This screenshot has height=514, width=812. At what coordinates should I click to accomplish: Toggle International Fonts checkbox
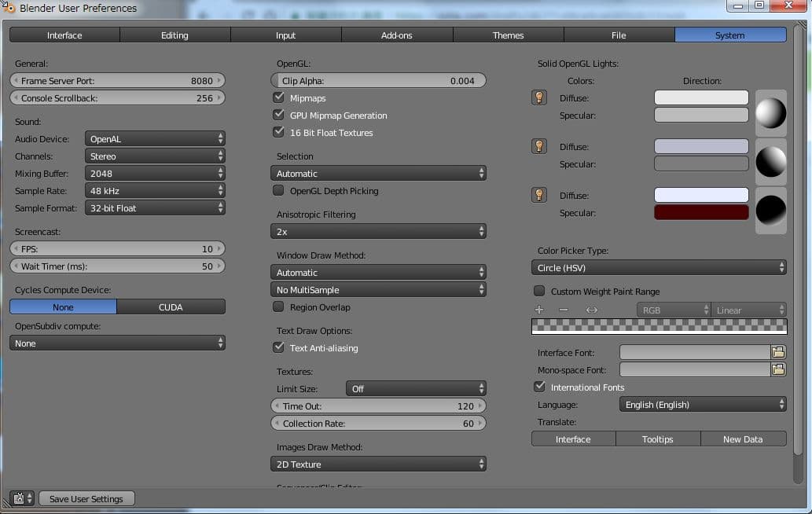click(539, 387)
